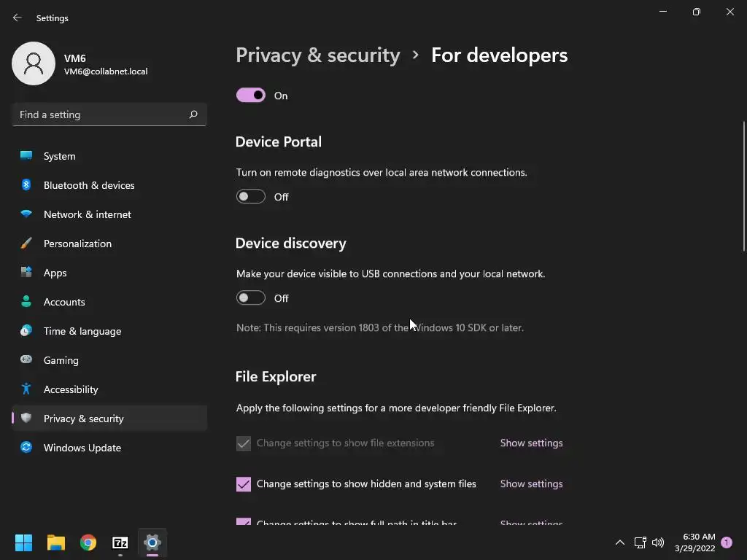Expand the system tray hidden icons chevron
The image size is (747, 560).
[619, 542]
